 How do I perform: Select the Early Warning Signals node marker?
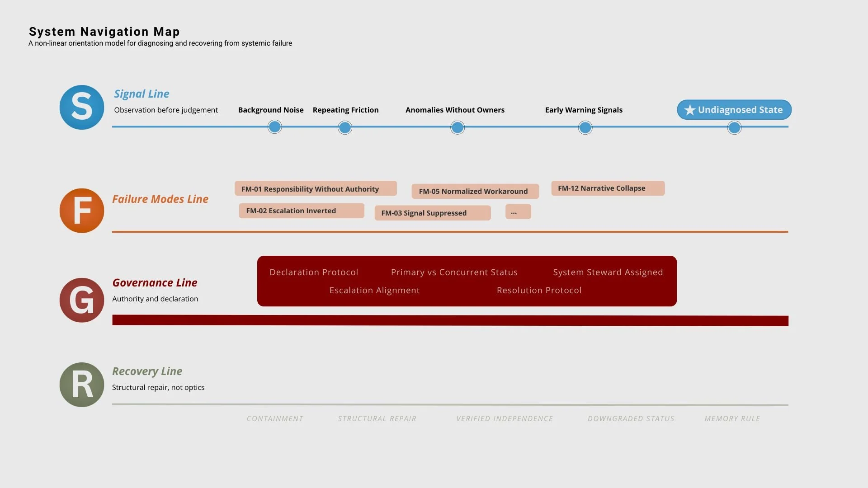(585, 127)
